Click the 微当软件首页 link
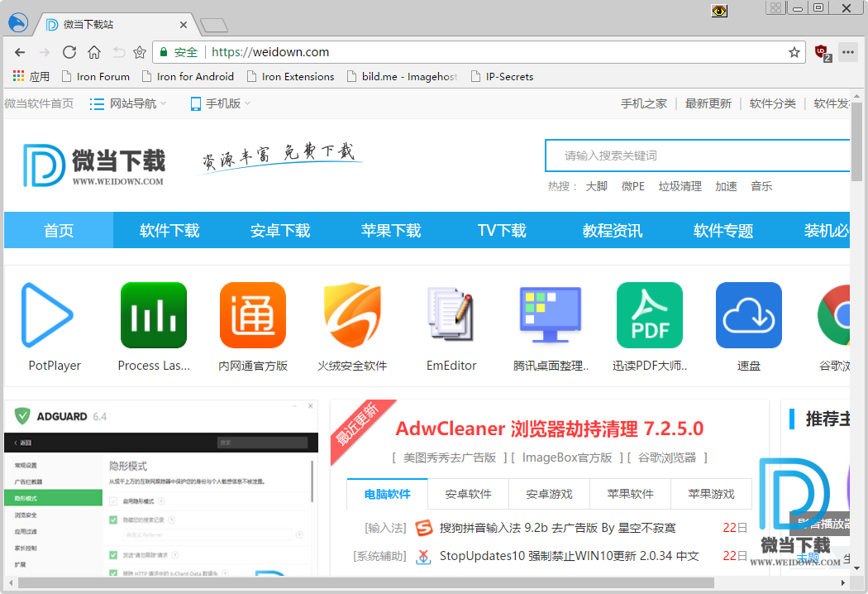The height and width of the screenshot is (594, 868). (39, 103)
